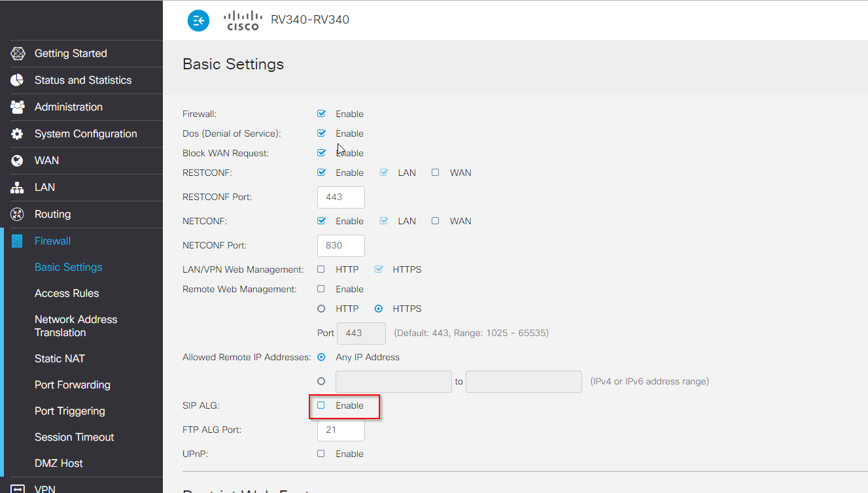This screenshot has height=493, width=868.
Task: Check WAN for RESTCONF access
Action: [x=435, y=172]
